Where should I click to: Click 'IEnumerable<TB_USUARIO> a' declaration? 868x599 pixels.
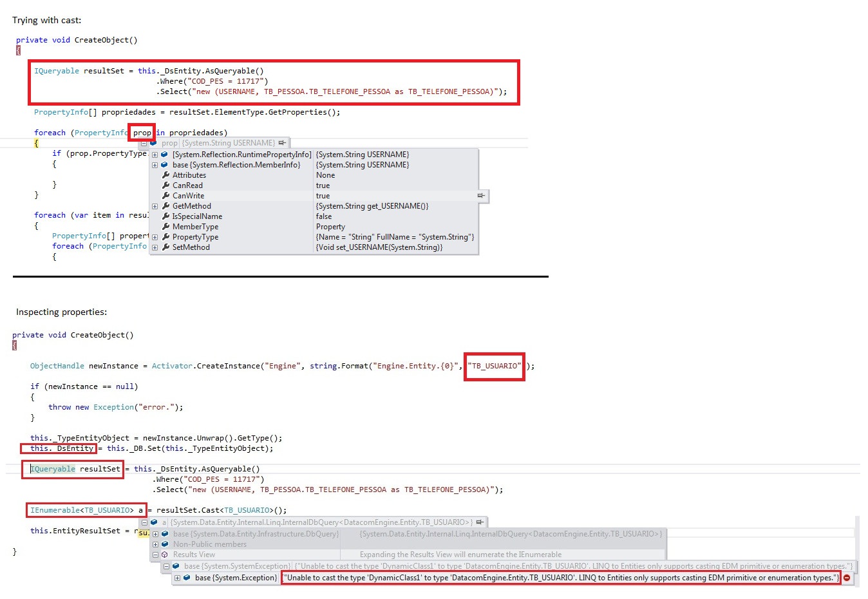coord(86,510)
